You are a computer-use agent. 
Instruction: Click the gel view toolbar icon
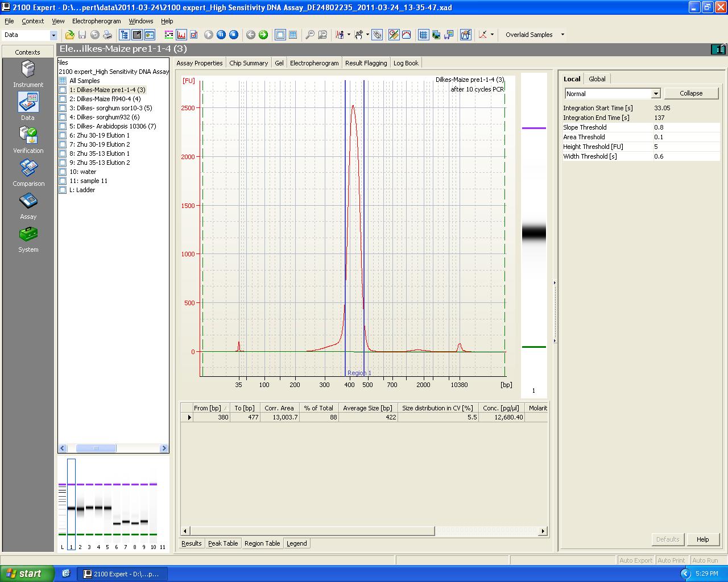(x=168, y=35)
